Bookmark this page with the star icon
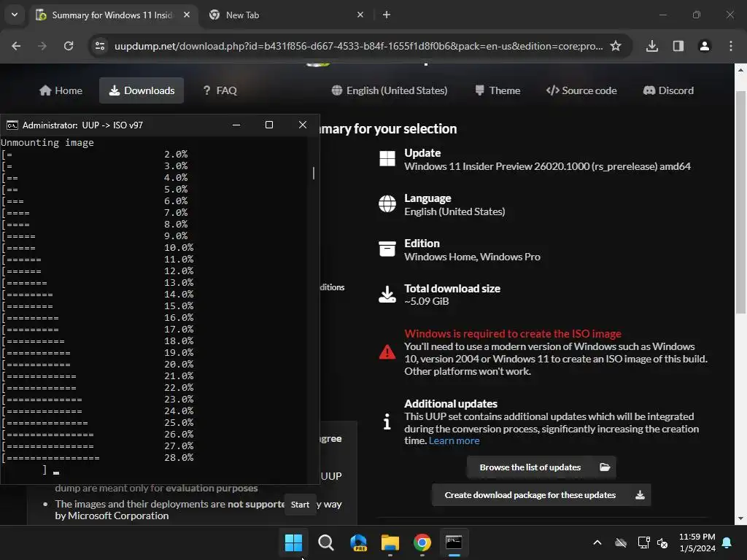Image resolution: width=747 pixels, height=560 pixels. (x=616, y=46)
